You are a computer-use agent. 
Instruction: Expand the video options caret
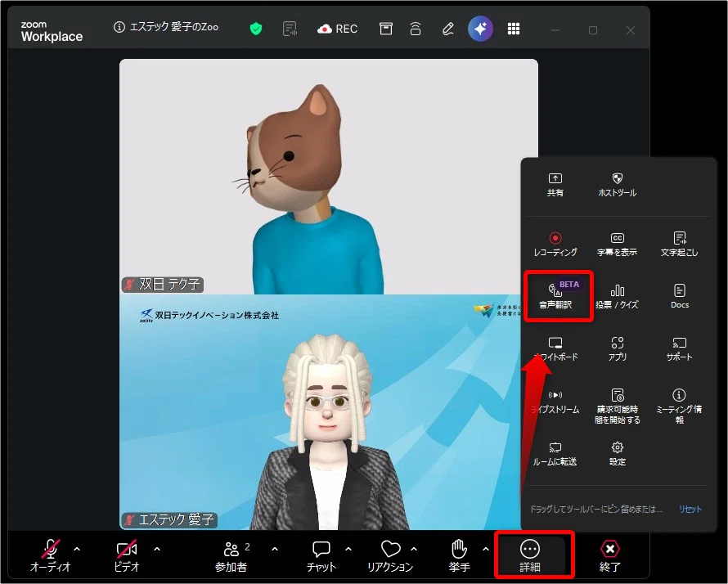pyautogui.click(x=157, y=549)
